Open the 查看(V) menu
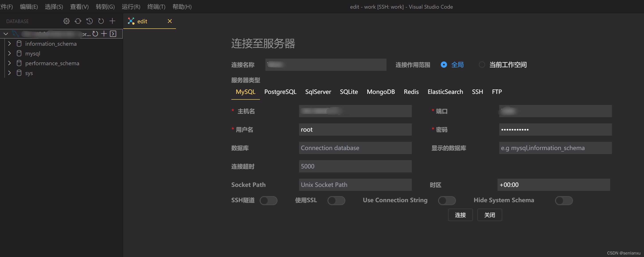 (x=79, y=7)
